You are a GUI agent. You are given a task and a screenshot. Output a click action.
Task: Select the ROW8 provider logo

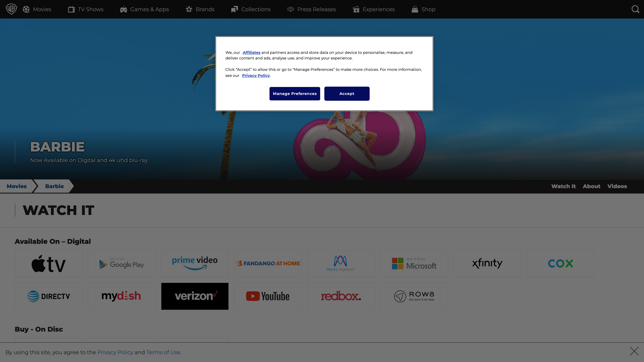click(x=414, y=296)
